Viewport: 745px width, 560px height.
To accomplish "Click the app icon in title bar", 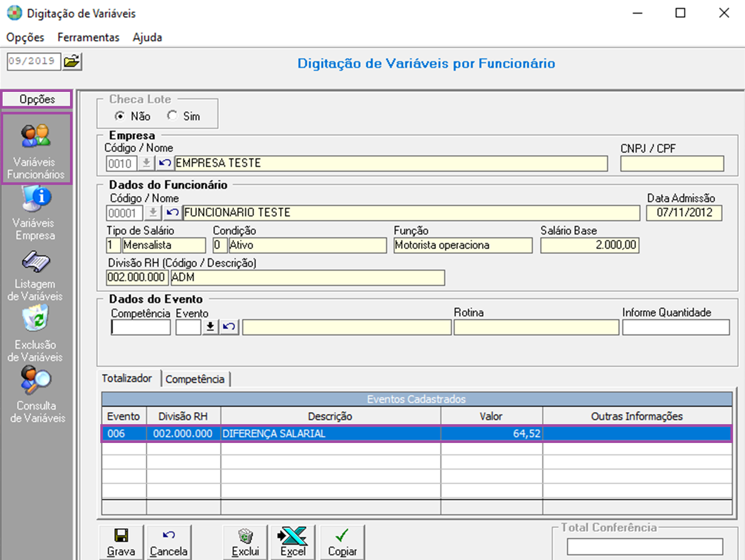I will pos(14,13).
